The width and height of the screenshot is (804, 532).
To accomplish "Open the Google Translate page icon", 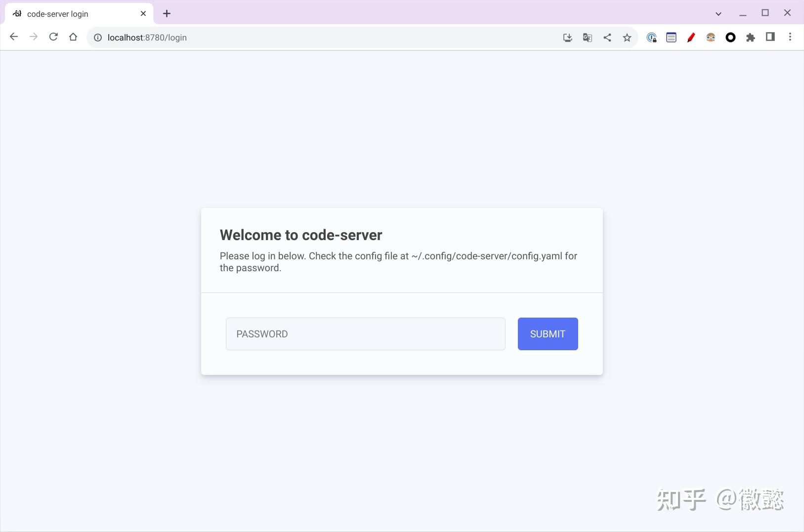I will [x=588, y=38].
